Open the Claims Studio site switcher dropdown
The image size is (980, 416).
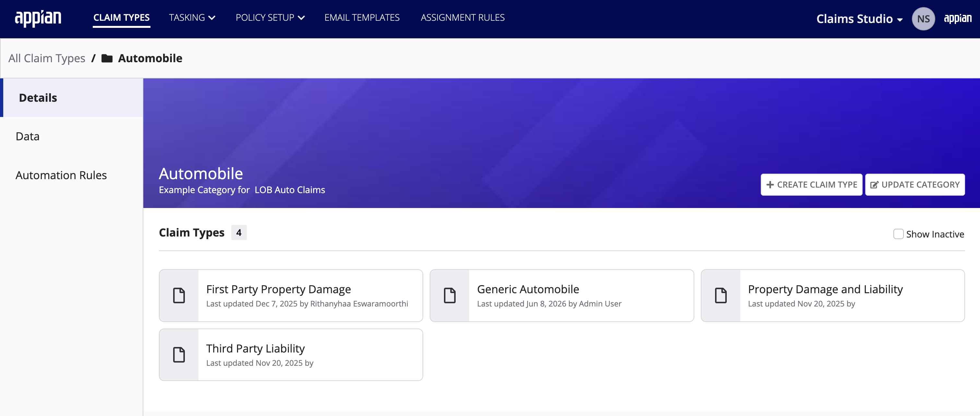[x=859, y=18]
